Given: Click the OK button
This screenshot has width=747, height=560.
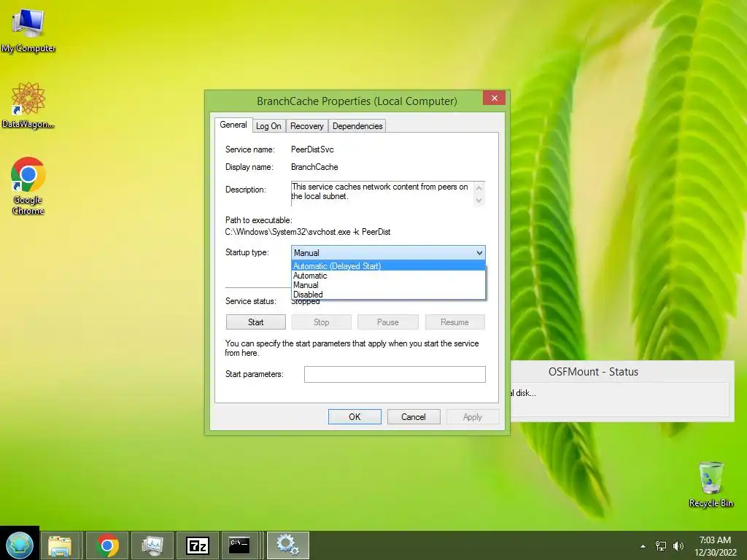Looking at the screenshot, I should [355, 416].
